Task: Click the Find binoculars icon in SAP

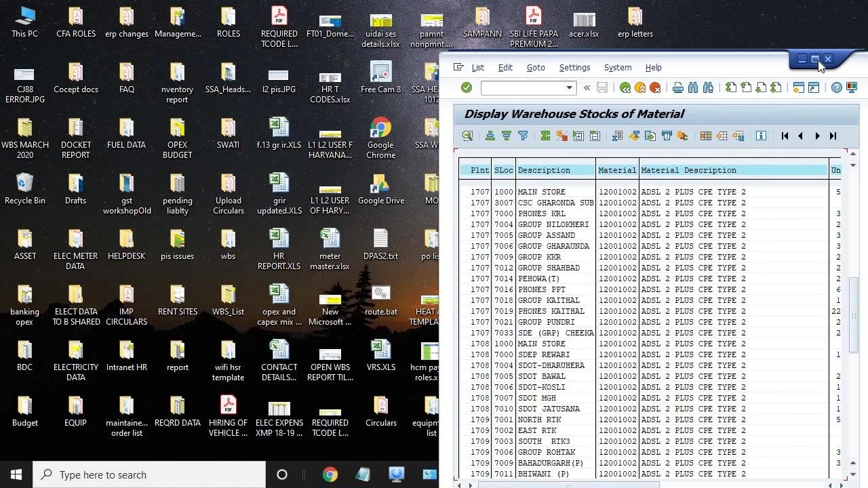Action: [x=693, y=87]
